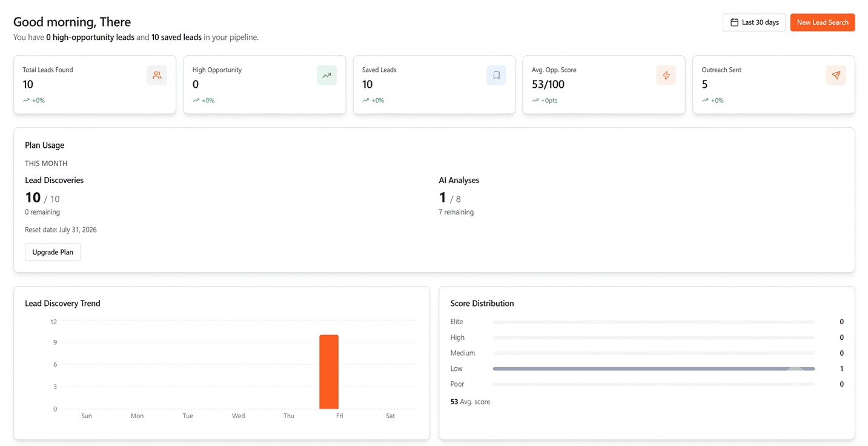The height and width of the screenshot is (446, 868).
Task: Click trend arrow under Outreach Sent value
Action: coord(705,101)
